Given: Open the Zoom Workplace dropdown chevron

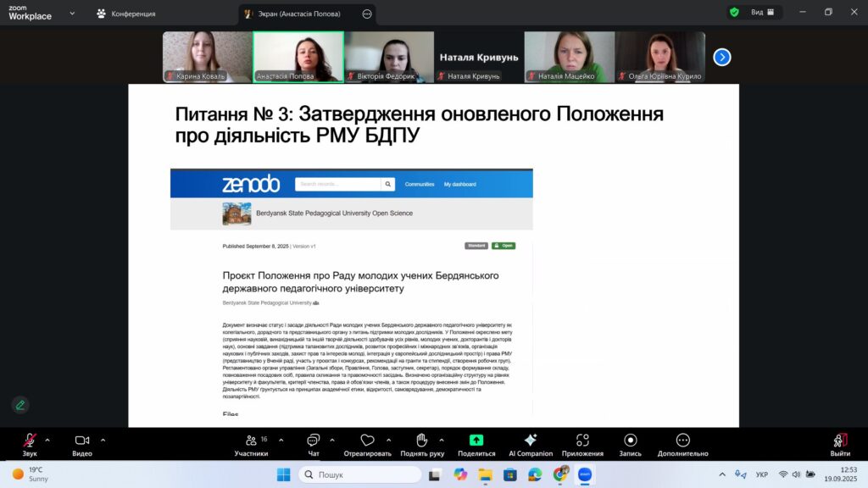Looking at the screenshot, I should coord(71,14).
